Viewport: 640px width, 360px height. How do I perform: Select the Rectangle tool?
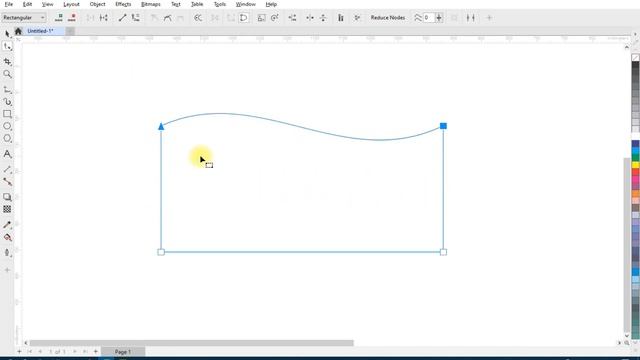(7, 114)
